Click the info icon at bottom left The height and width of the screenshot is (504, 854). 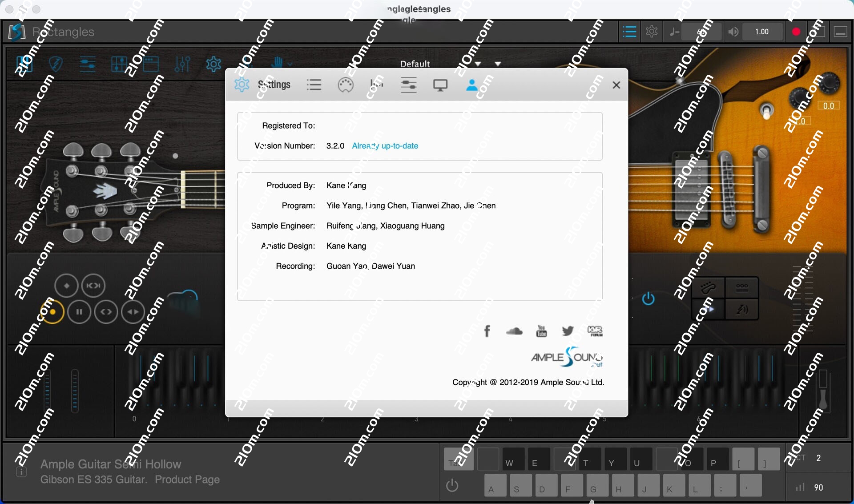tap(21, 472)
